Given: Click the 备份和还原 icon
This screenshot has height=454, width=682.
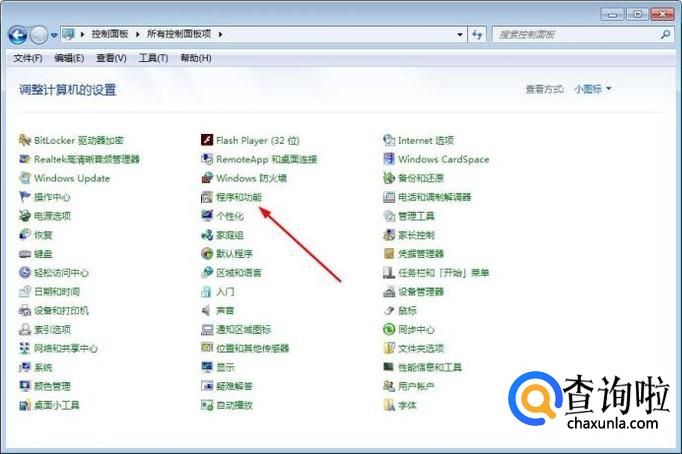Looking at the screenshot, I should pyautogui.click(x=388, y=178).
